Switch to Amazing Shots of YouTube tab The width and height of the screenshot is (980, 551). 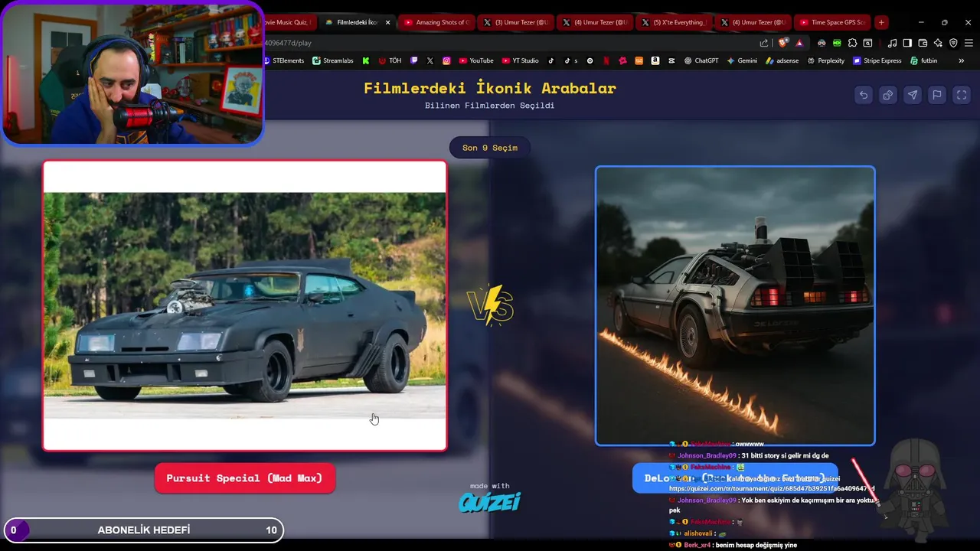click(x=436, y=22)
